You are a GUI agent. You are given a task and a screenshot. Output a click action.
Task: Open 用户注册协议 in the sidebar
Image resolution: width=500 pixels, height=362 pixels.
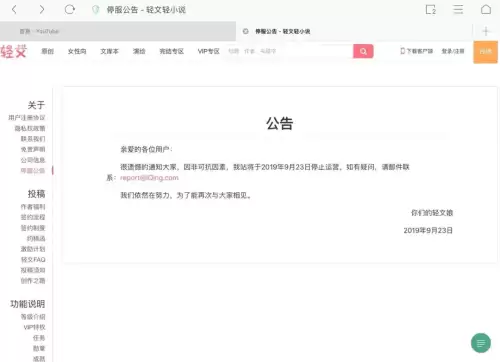click(x=27, y=118)
